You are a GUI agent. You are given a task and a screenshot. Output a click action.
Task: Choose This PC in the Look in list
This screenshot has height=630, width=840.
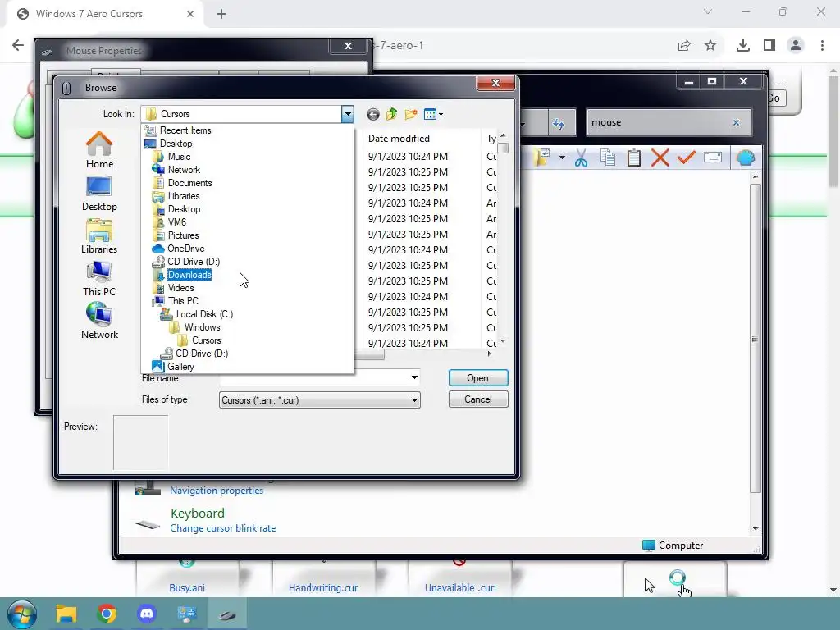[x=183, y=301]
